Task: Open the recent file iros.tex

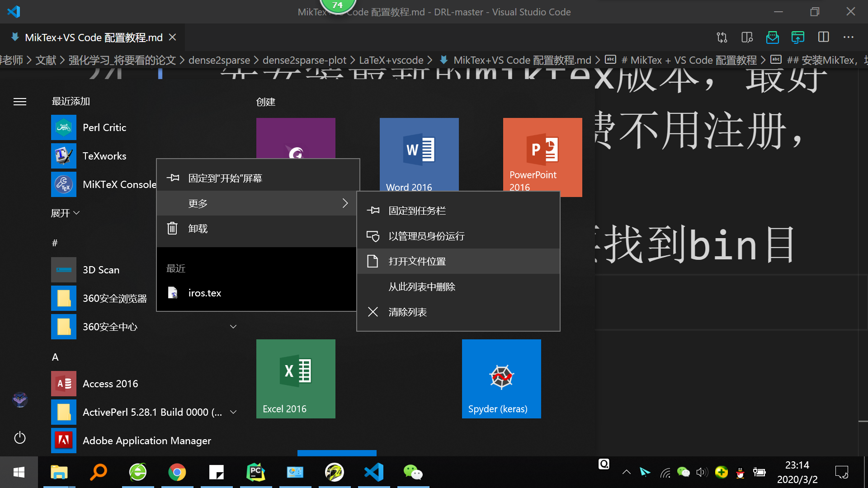Action: (204, 292)
